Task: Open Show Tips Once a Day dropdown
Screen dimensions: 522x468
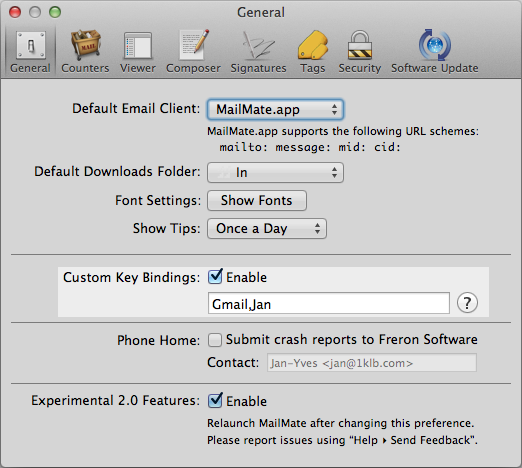Action: pos(267,229)
